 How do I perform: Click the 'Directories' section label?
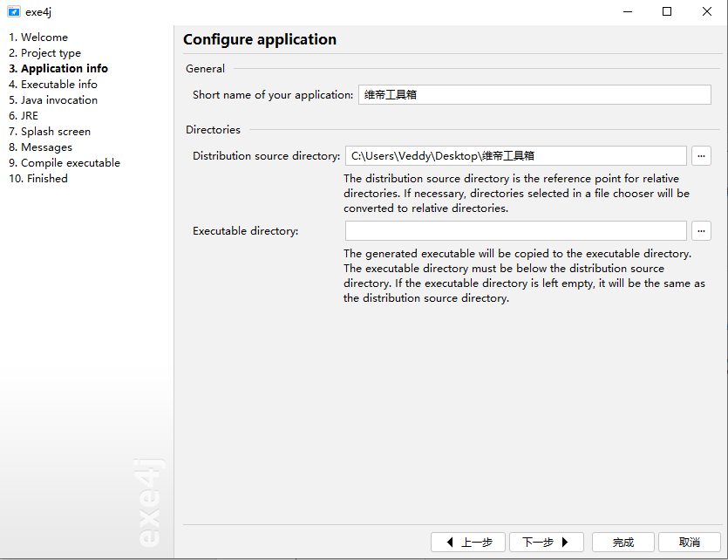[213, 130]
